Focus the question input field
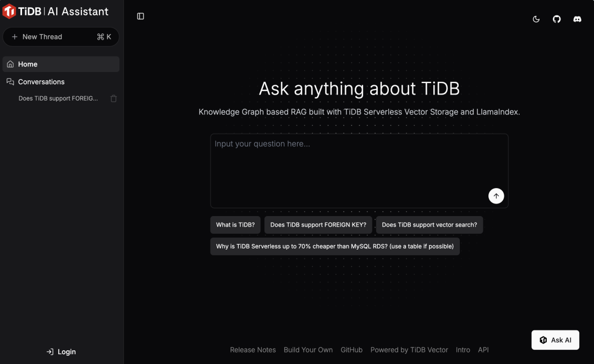Screen dimensions: 594x364 pyautogui.click(x=359, y=171)
